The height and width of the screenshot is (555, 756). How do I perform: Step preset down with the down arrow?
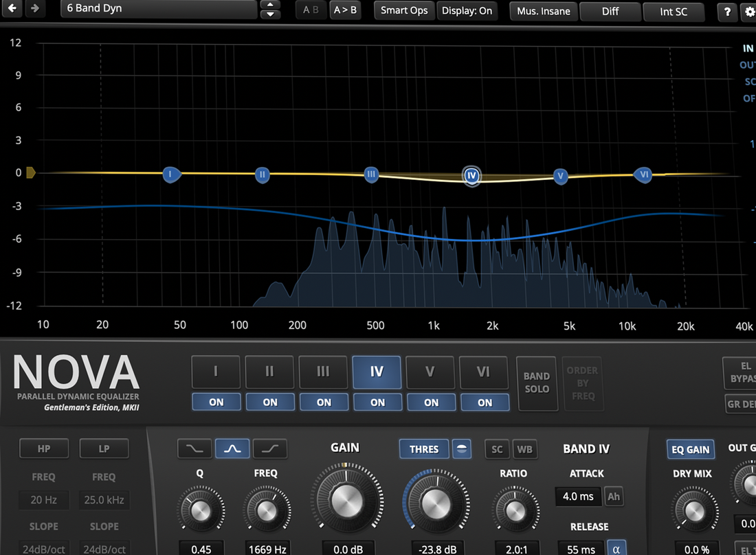click(x=270, y=14)
